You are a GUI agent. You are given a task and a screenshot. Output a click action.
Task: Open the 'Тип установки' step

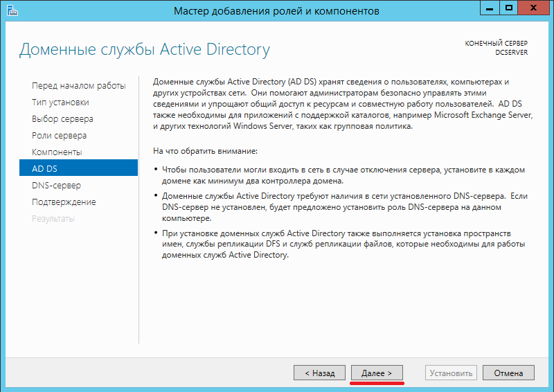coord(60,103)
